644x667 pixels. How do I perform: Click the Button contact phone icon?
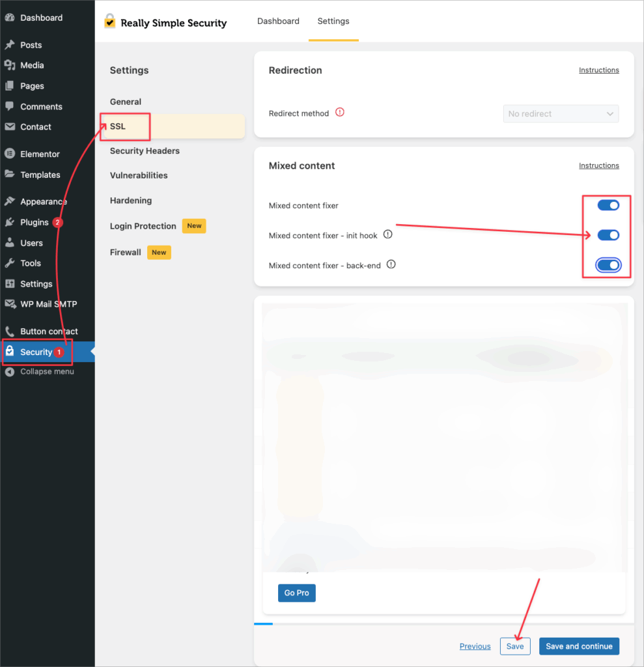click(x=10, y=331)
